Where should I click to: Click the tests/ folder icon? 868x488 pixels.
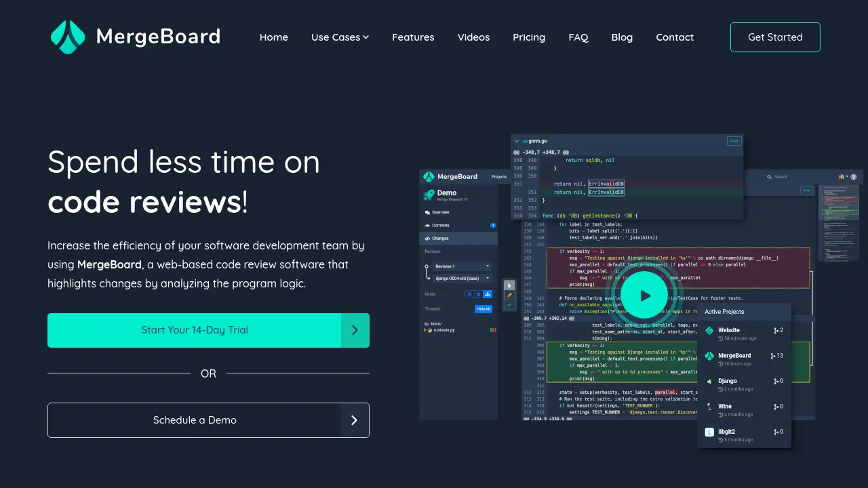tap(427, 324)
